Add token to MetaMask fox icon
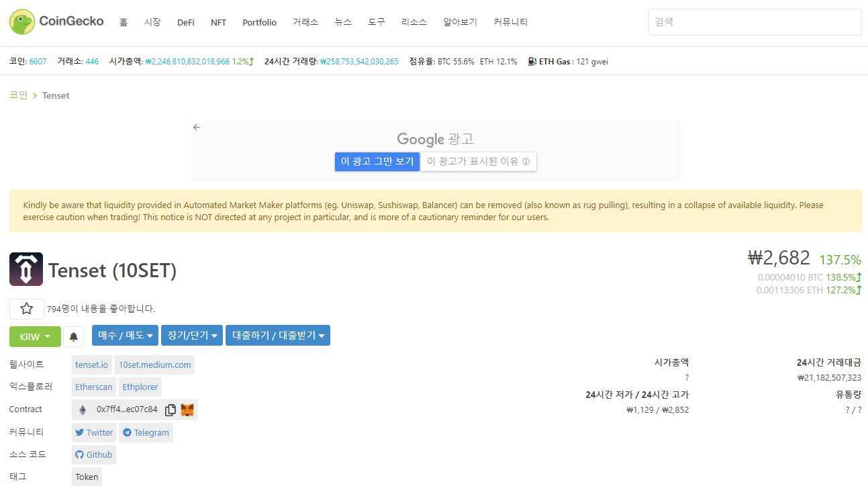 click(x=187, y=409)
